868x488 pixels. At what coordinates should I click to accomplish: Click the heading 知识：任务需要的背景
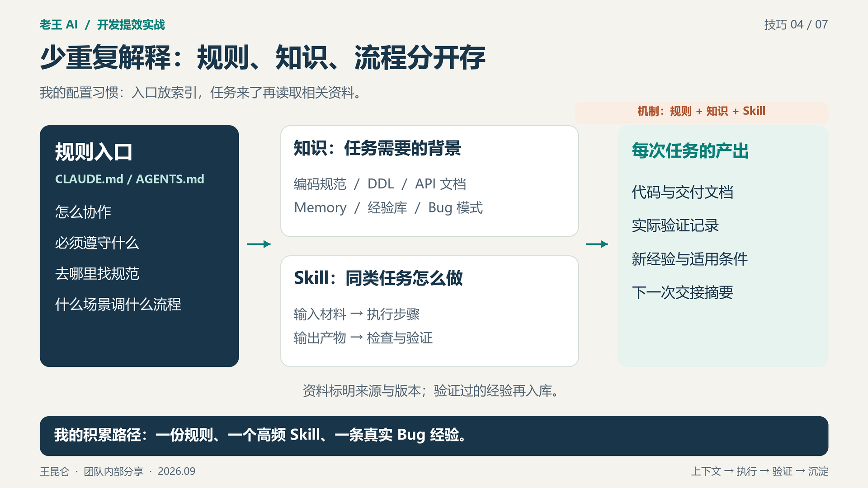[x=377, y=148]
